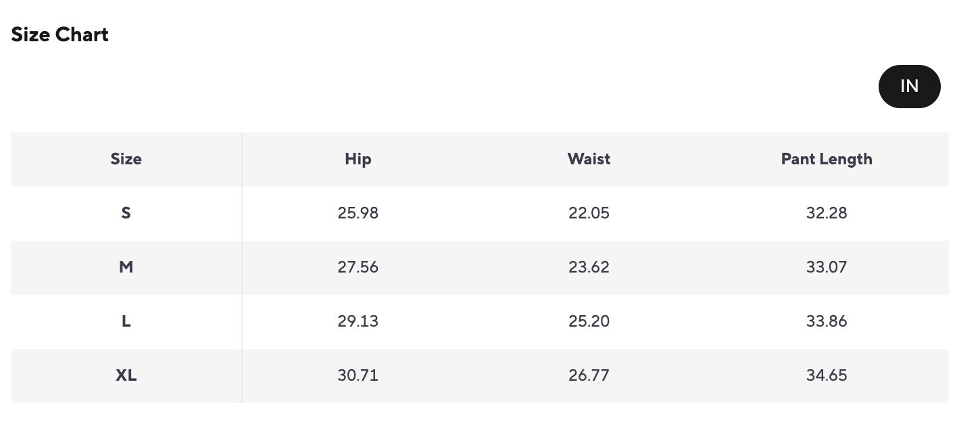Click waist value 22.05 for size S
This screenshot has height=445, width=980.
589,213
